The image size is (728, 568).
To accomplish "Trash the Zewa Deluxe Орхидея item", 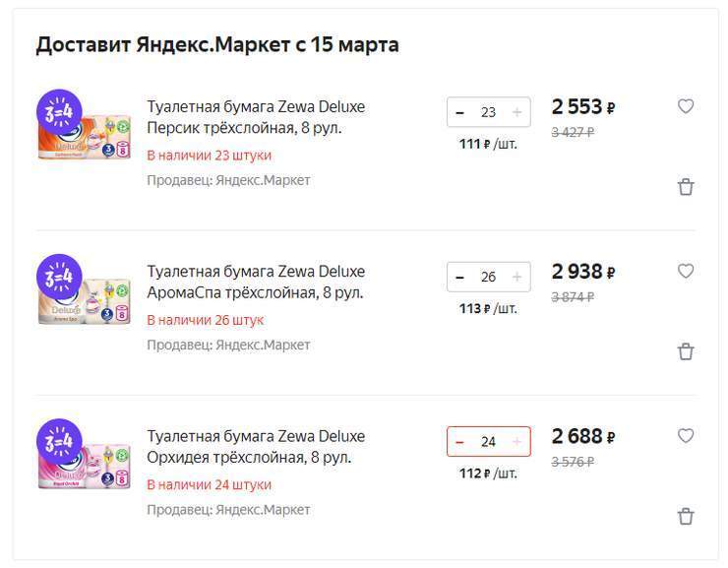I will [686, 517].
